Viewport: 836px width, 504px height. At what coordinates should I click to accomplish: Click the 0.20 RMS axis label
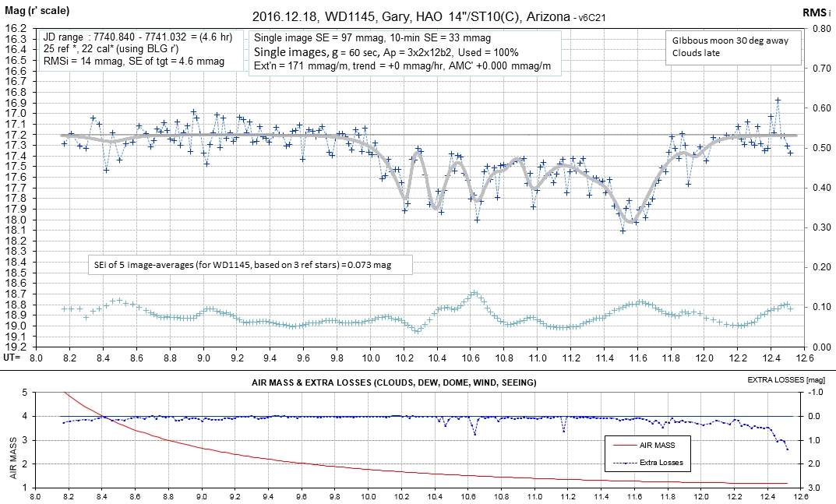coord(822,267)
